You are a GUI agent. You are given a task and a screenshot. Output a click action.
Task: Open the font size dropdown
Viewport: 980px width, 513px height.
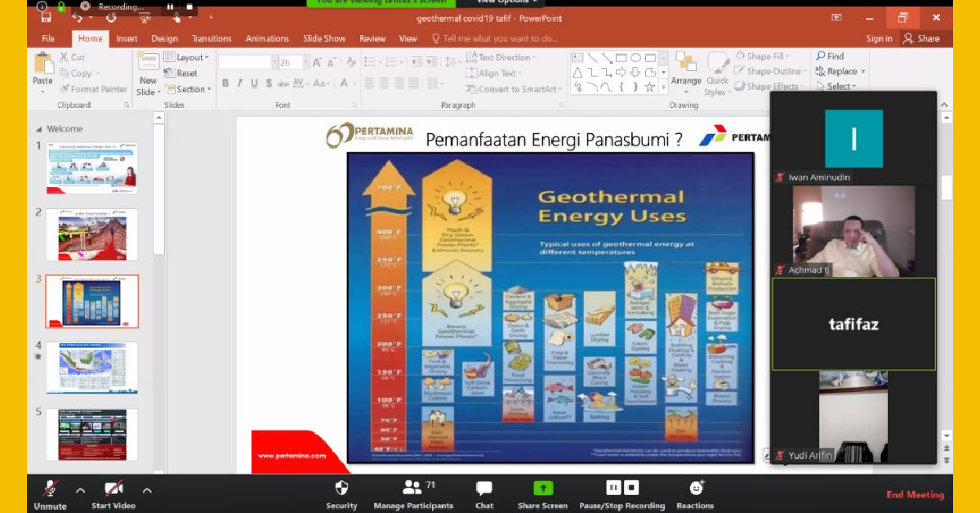point(306,62)
